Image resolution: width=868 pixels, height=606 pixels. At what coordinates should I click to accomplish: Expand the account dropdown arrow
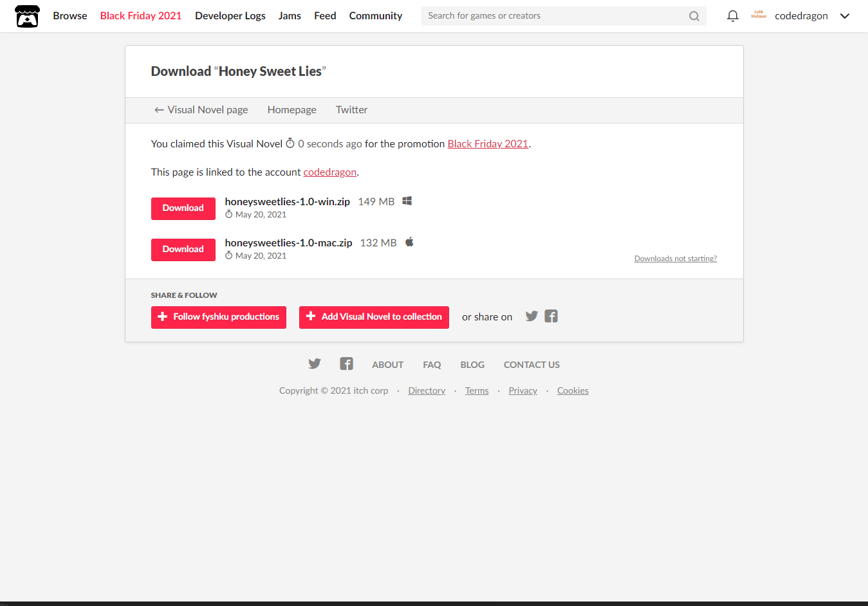(845, 16)
